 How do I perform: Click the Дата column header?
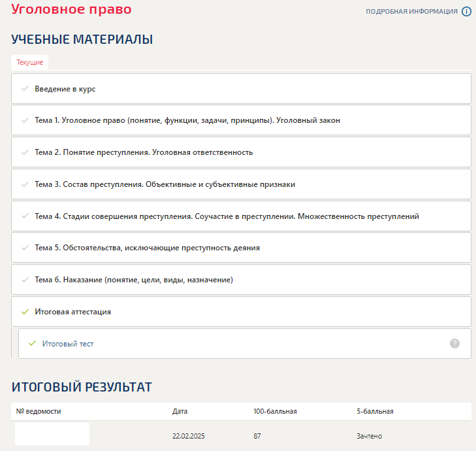180,411
